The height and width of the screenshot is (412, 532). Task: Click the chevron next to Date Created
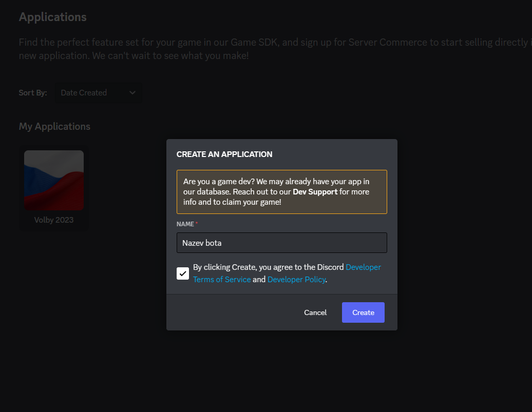(132, 93)
